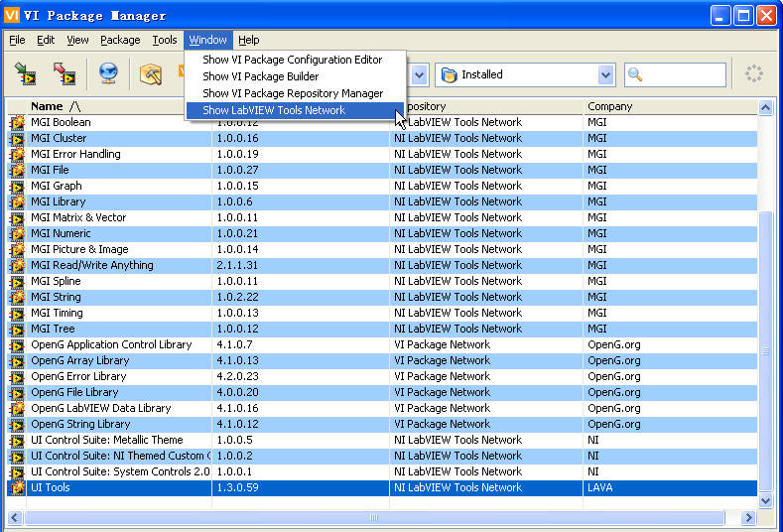Click the globe network toolbar icon

click(x=108, y=74)
